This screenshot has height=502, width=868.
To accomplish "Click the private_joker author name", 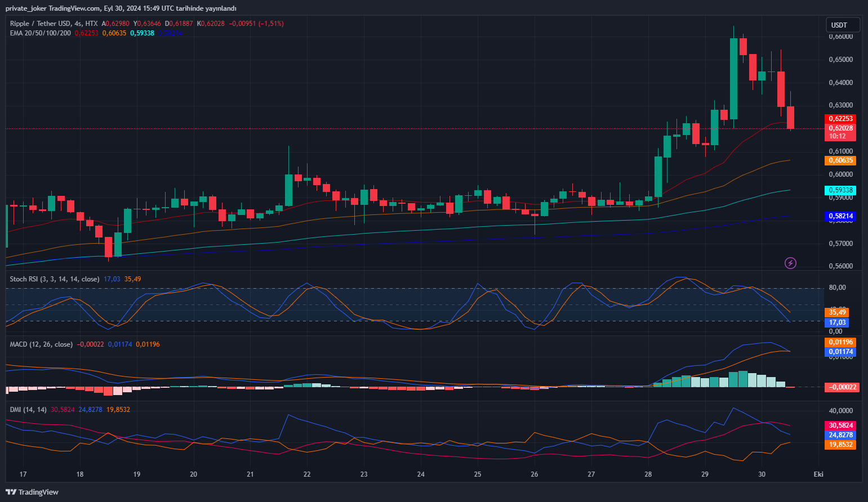I will click(x=26, y=8).
